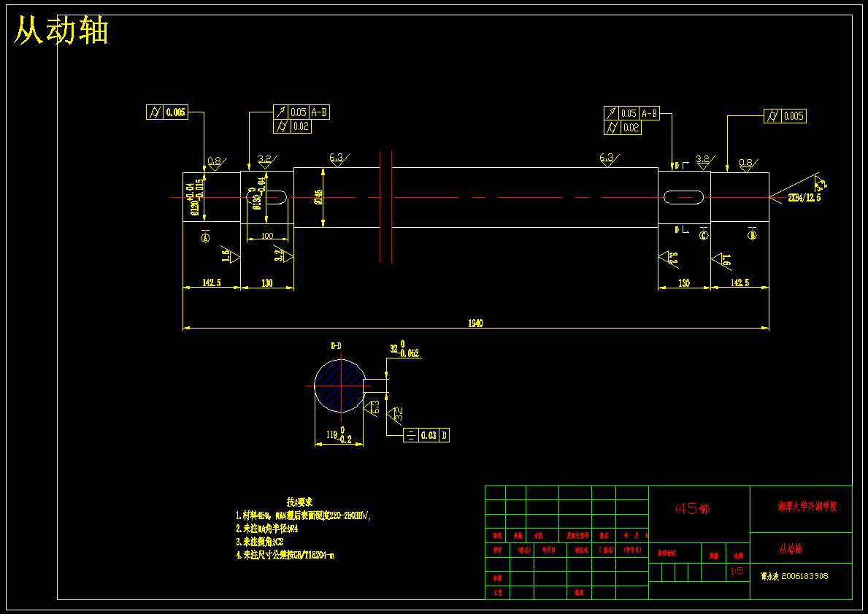The width and height of the screenshot is (868, 614).
Task: Select the right 142.5 length dimension
Action: coord(740,283)
